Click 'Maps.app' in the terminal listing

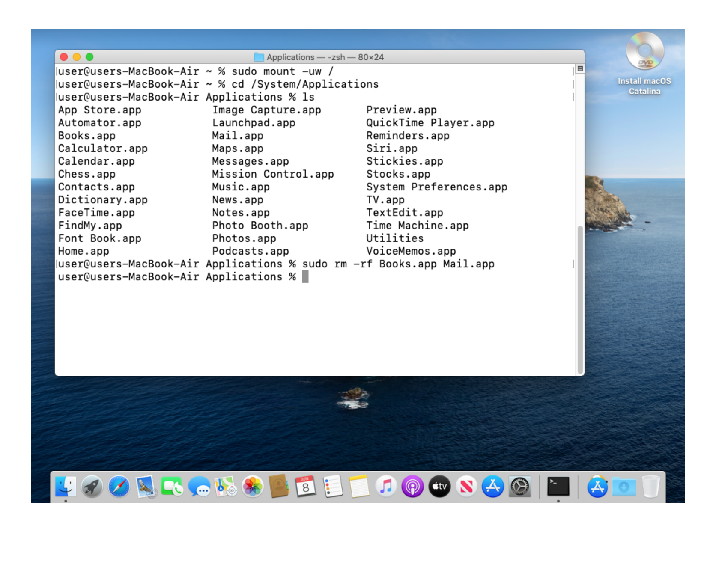point(238,148)
